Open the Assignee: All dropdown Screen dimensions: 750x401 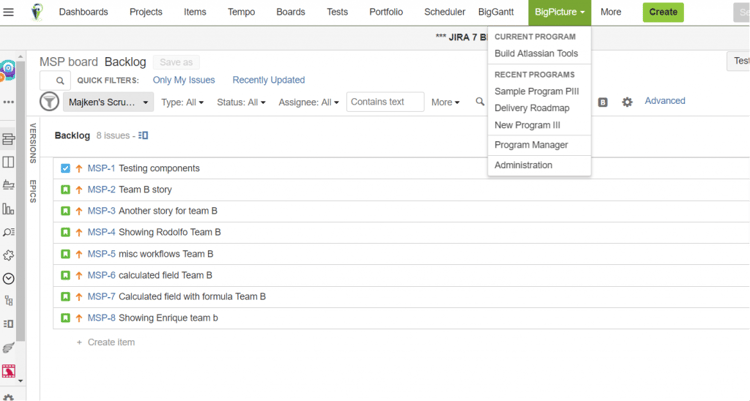[309, 102]
